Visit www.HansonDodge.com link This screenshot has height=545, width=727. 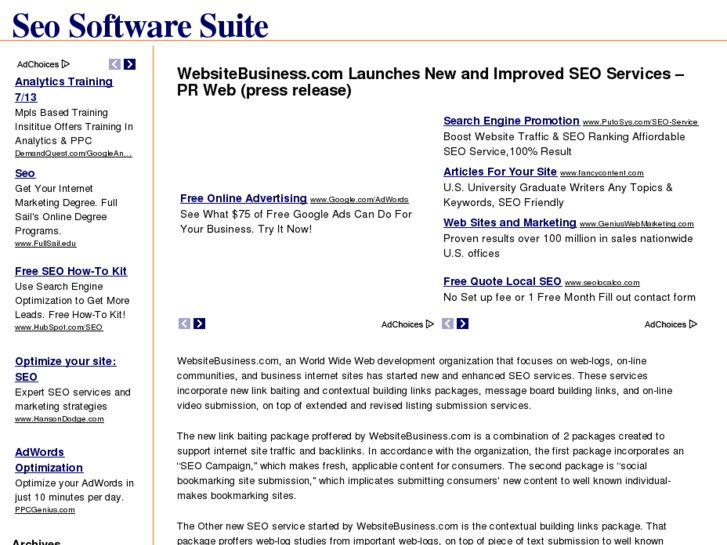pos(59,419)
